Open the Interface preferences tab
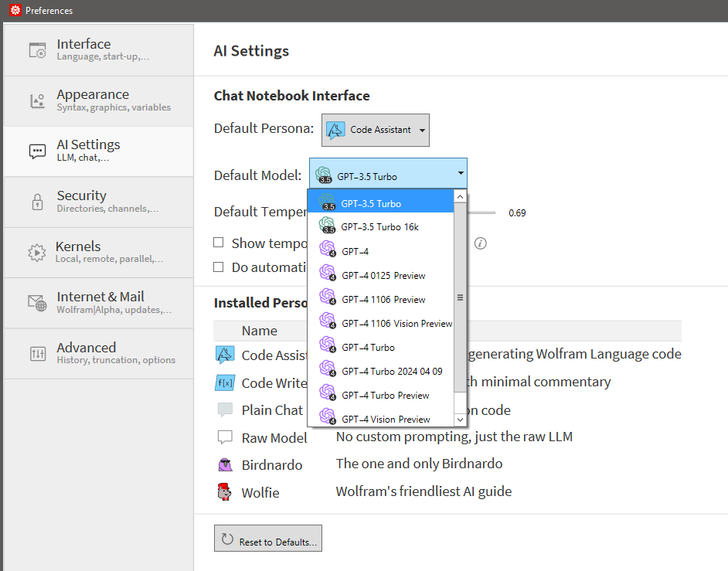Image resolution: width=728 pixels, height=571 pixels. 98,50
